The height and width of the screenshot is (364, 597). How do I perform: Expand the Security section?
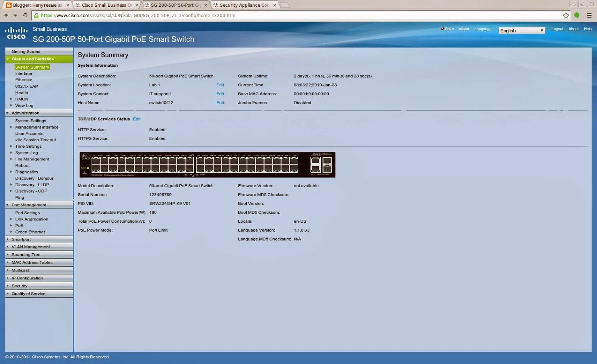pos(39,286)
